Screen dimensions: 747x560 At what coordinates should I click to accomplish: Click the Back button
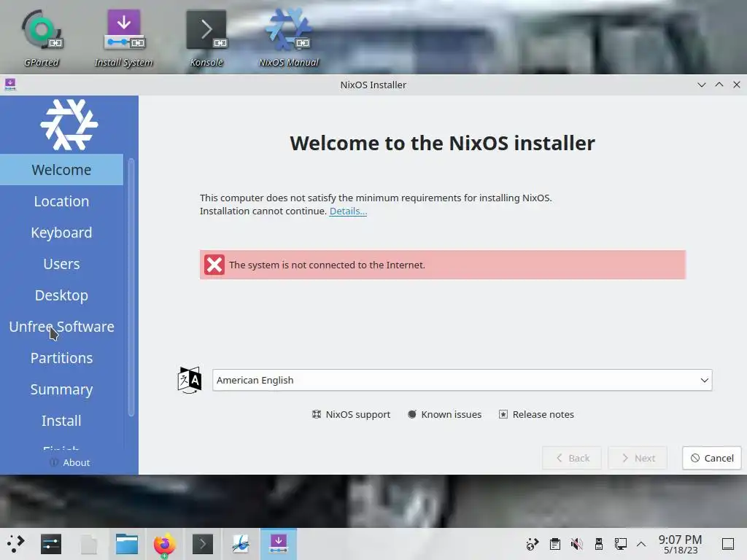pyautogui.click(x=572, y=458)
